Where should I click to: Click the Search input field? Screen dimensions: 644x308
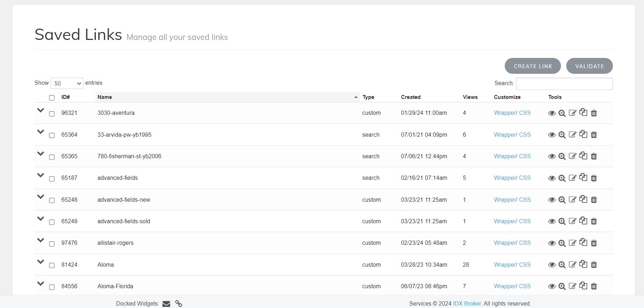[564, 84]
